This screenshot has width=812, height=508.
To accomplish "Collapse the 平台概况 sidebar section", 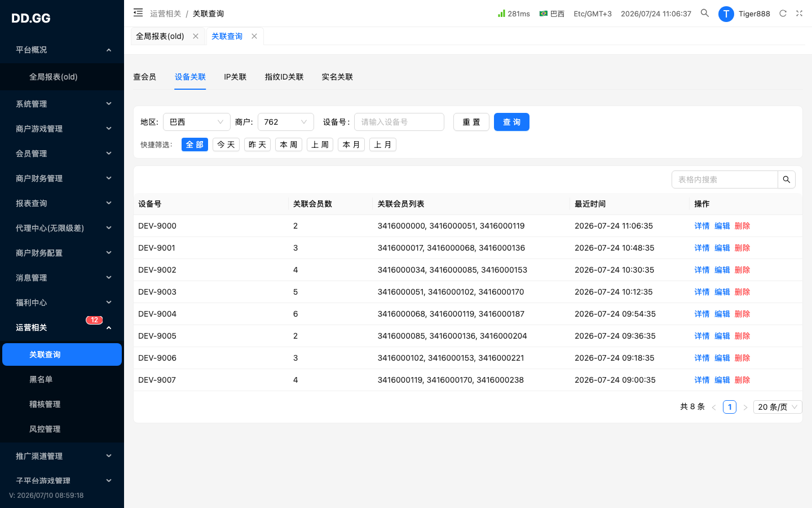I will [62, 50].
